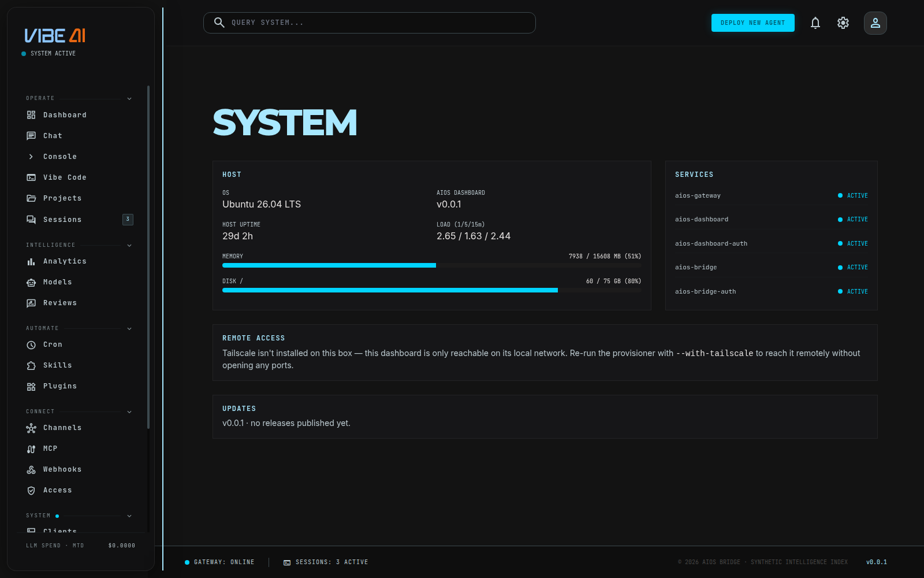Viewport: 924px width, 578px height.
Task: Click ACTIVE status of aios-gateway
Action: tap(853, 196)
